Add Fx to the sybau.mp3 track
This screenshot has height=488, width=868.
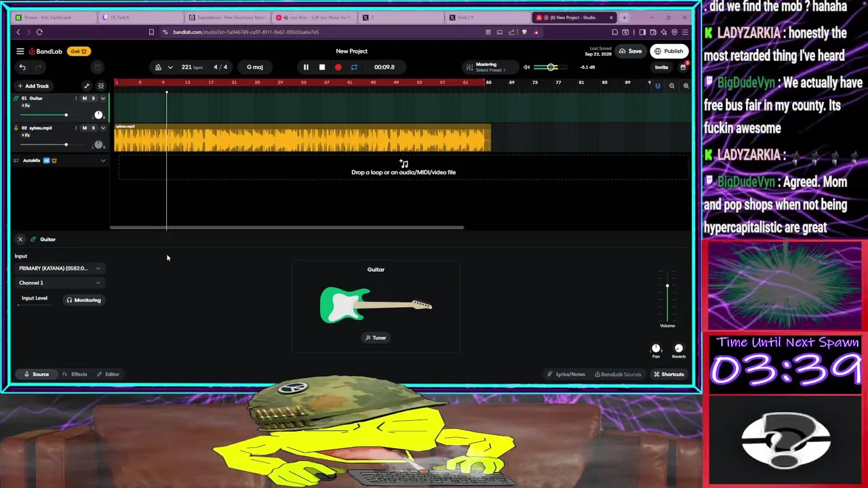point(26,136)
